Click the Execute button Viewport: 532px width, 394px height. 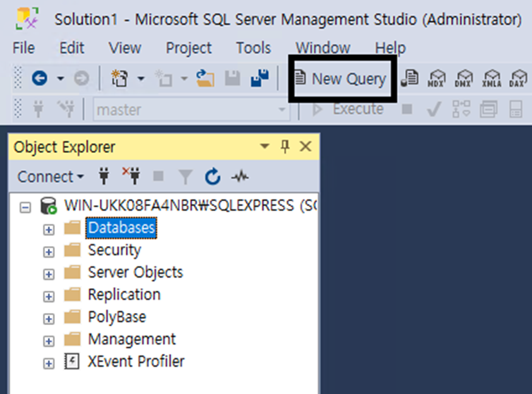(x=348, y=109)
